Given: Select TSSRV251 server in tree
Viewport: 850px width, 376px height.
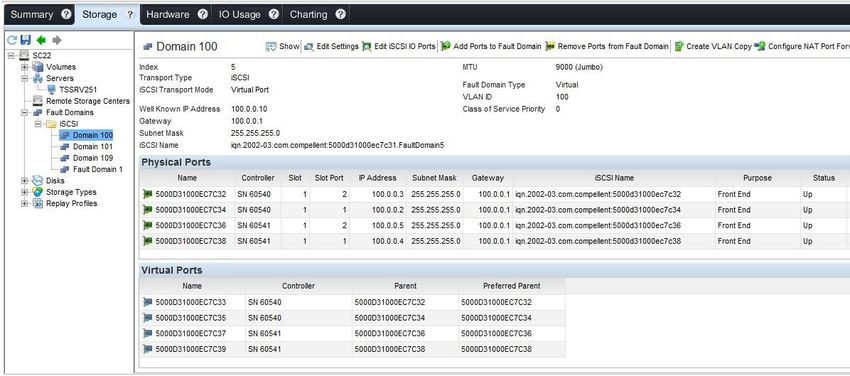Looking at the screenshot, I should point(78,89).
